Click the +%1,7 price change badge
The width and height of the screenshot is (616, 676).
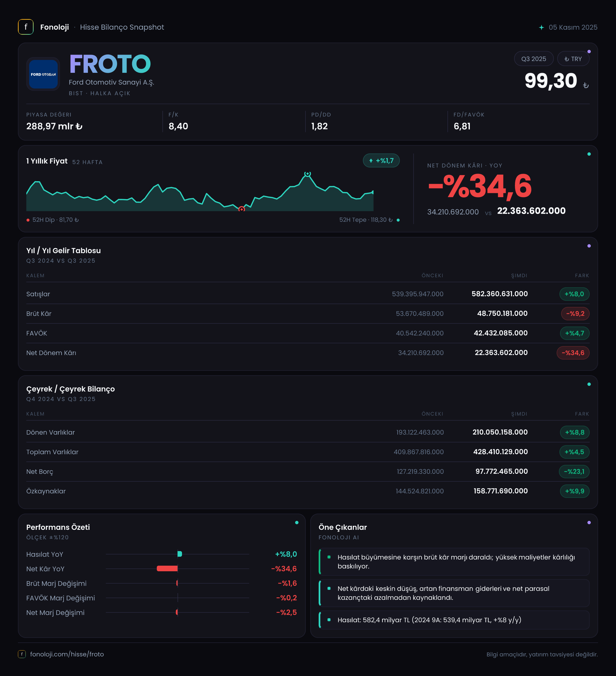pos(381,161)
